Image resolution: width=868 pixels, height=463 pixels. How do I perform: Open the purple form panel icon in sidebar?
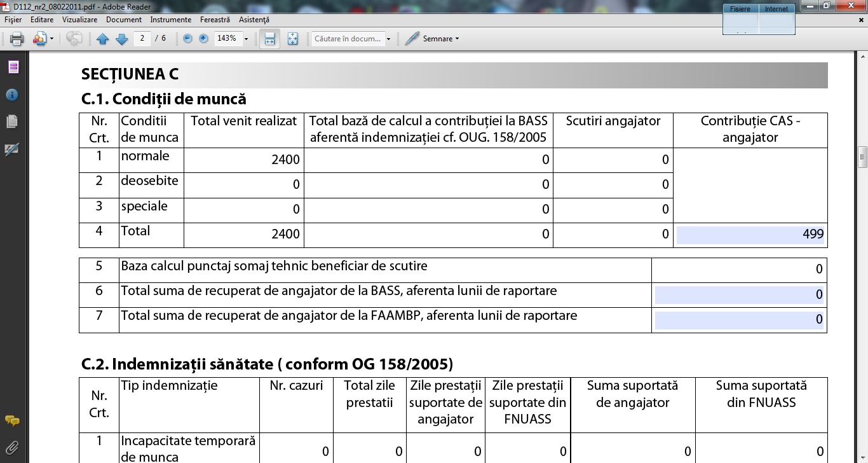point(12,67)
